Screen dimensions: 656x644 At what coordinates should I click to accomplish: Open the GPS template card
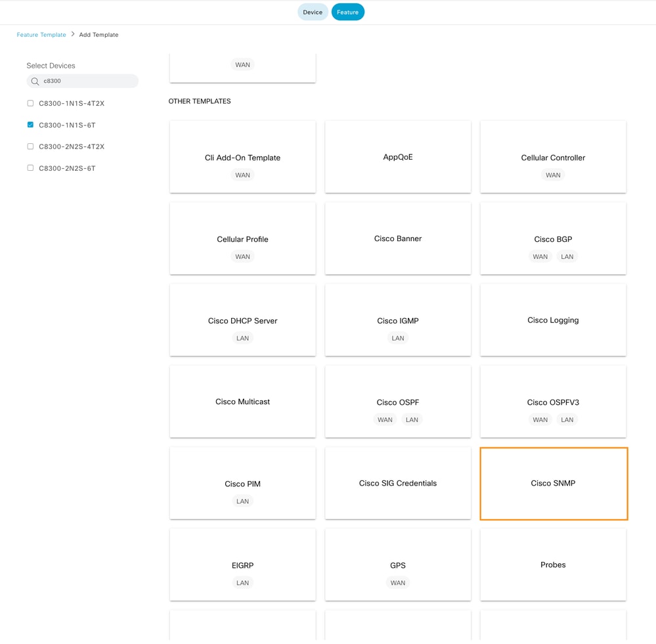coord(398,565)
